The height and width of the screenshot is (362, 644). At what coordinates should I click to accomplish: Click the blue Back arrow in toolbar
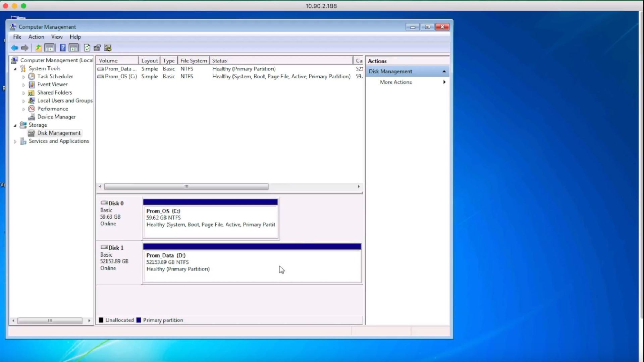click(x=14, y=48)
